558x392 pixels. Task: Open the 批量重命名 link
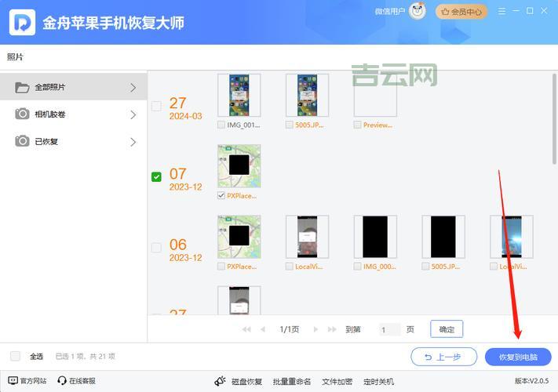pyautogui.click(x=292, y=382)
